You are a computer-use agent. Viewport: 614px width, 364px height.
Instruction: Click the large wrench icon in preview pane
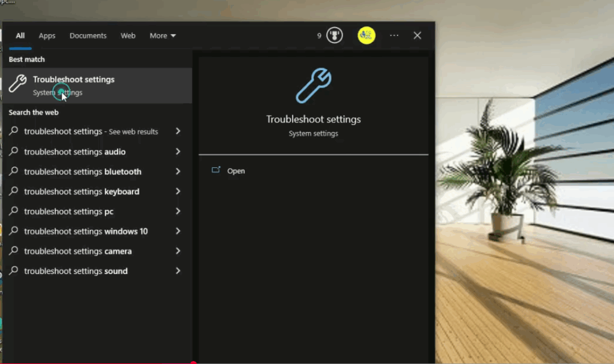[x=314, y=86]
